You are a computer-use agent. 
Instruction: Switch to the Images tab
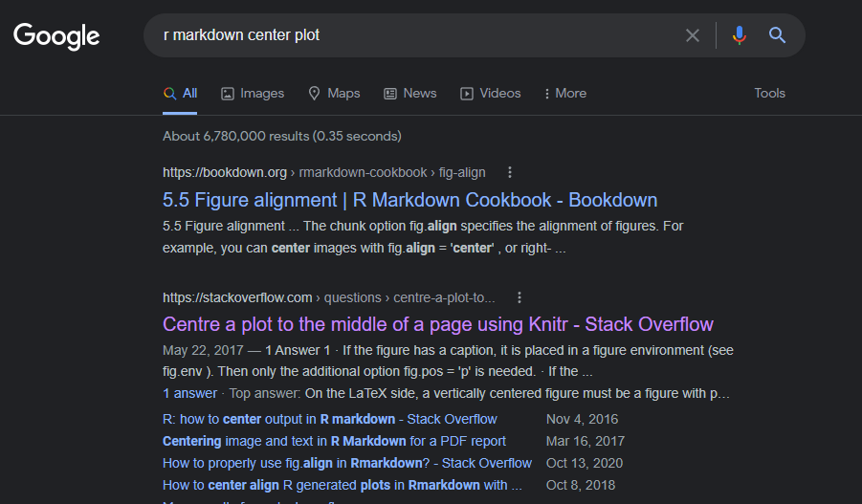253,94
